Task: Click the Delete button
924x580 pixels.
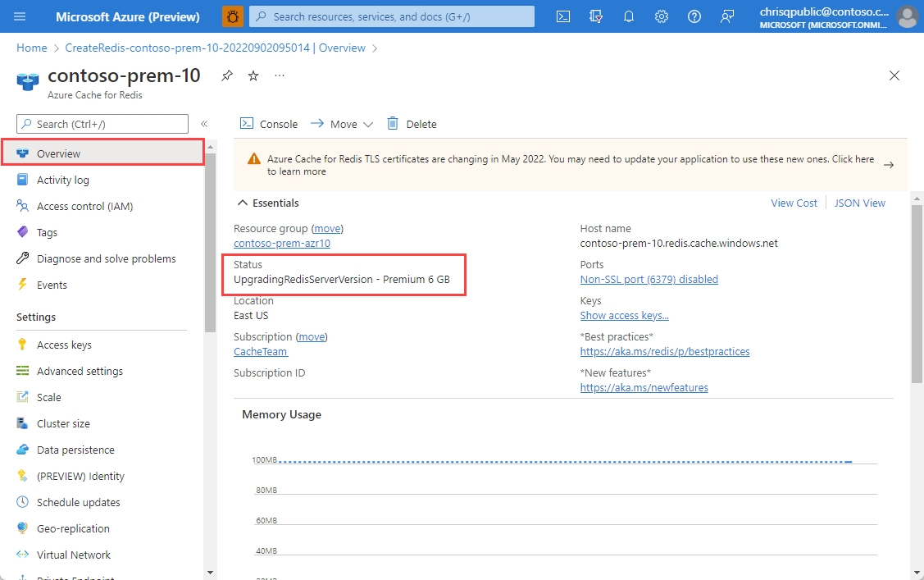Action: pyautogui.click(x=412, y=124)
